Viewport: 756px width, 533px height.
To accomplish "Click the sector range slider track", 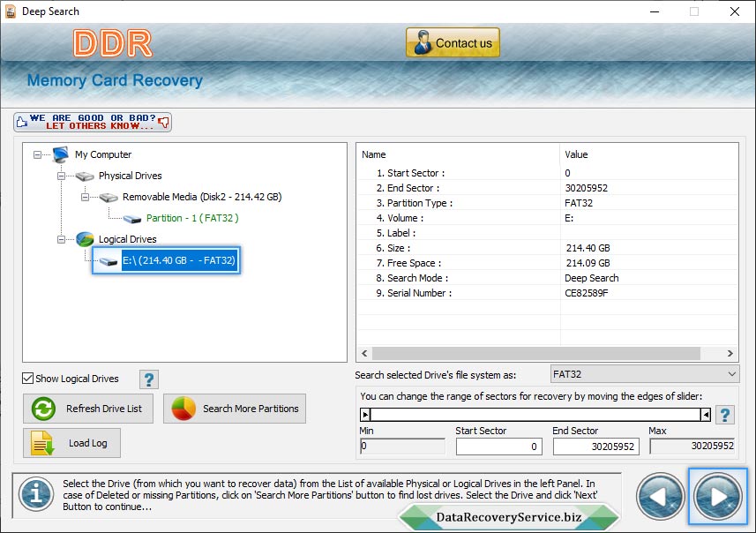I will point(535,415).
